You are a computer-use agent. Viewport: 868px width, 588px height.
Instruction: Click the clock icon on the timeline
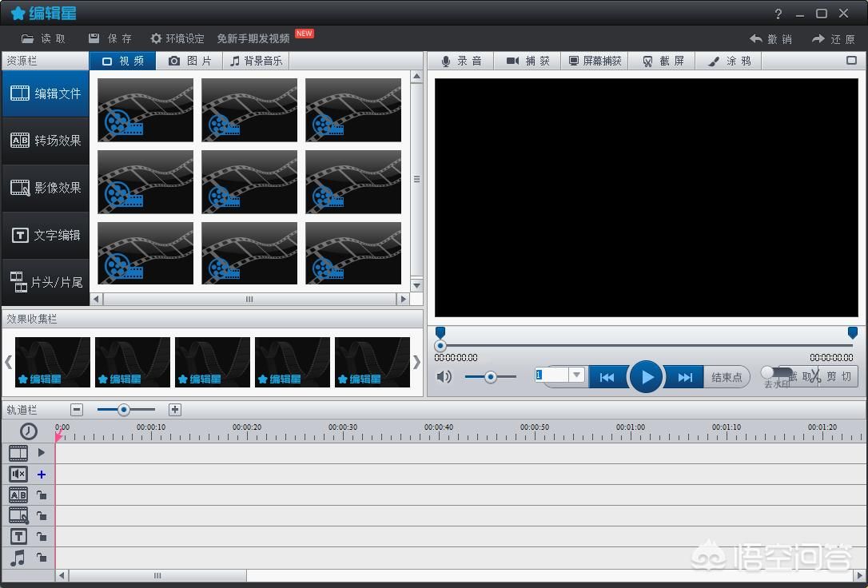coord(29,431)
